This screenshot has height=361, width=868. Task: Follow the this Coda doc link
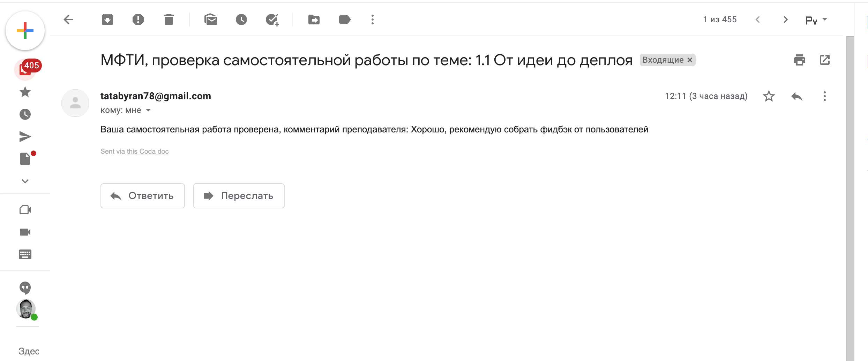pos(147,151)
